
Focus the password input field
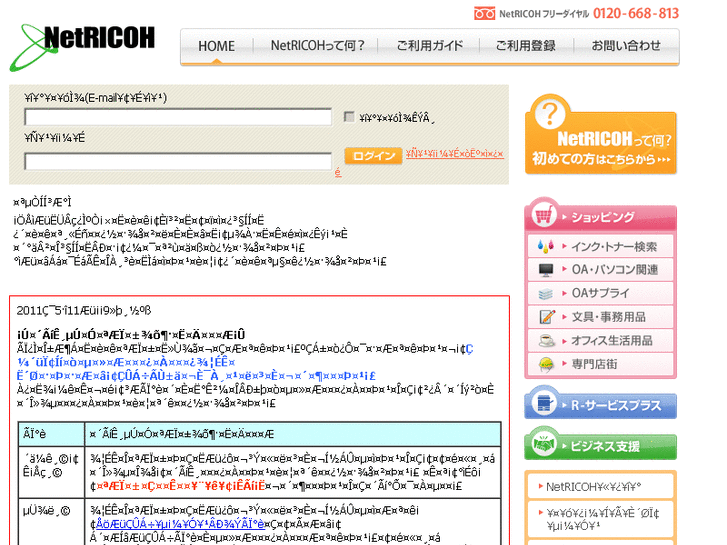point(178,161)
